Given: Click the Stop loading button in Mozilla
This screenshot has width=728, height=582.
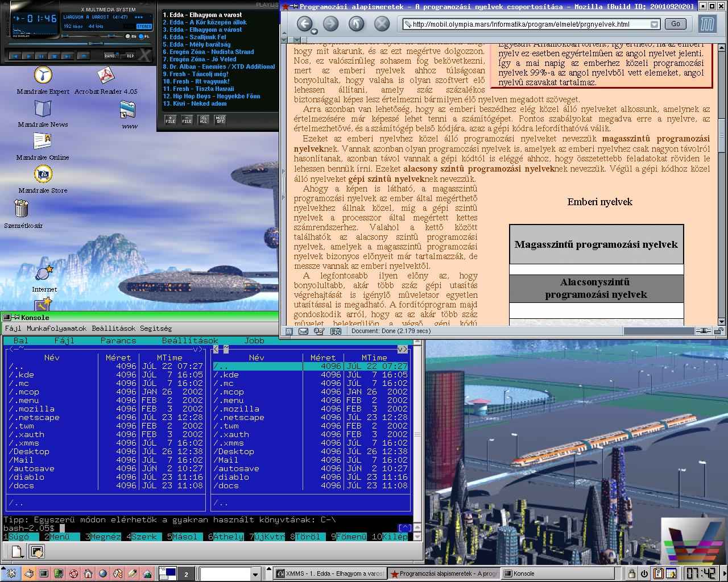Looking at the screenshot, I should point(382,24).
